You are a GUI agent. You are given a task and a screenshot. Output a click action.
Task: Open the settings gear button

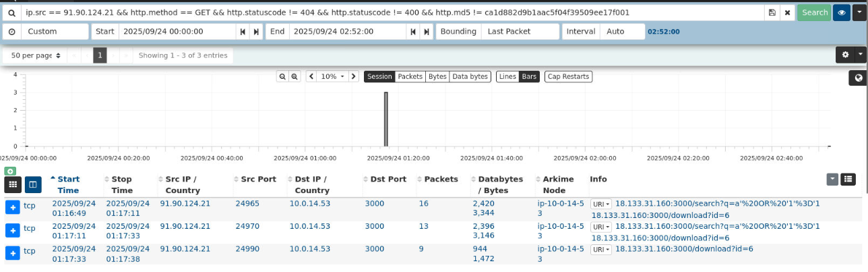click(x=846, y=55)
